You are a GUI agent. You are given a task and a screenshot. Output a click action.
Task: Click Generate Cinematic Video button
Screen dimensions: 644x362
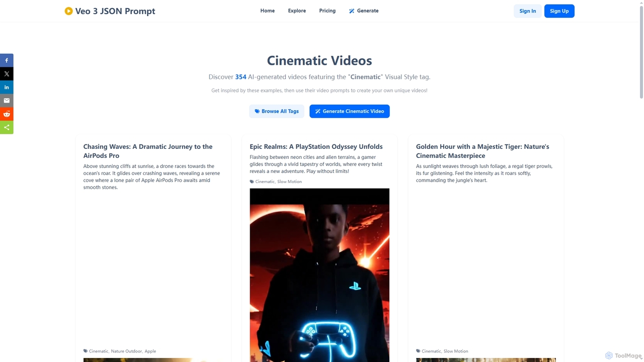pos(350,111)
